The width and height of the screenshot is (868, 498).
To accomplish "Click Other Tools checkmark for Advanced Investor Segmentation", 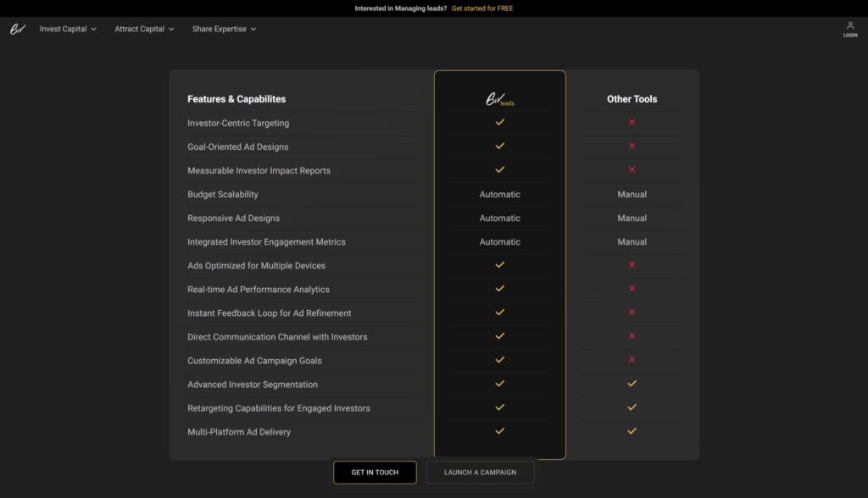I will 632,384.
